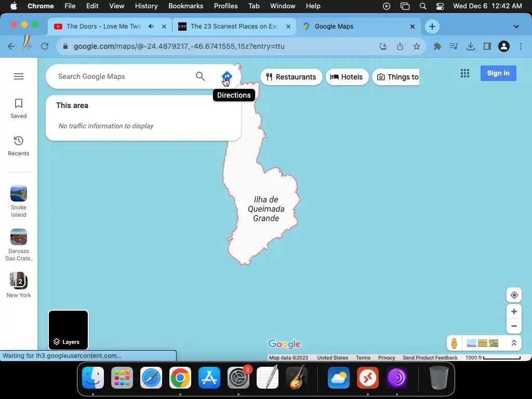The height and width of the screenshot is (399, 532).
Task: Switch to The 23 Scariest Places tab
Action: point(234,26)
